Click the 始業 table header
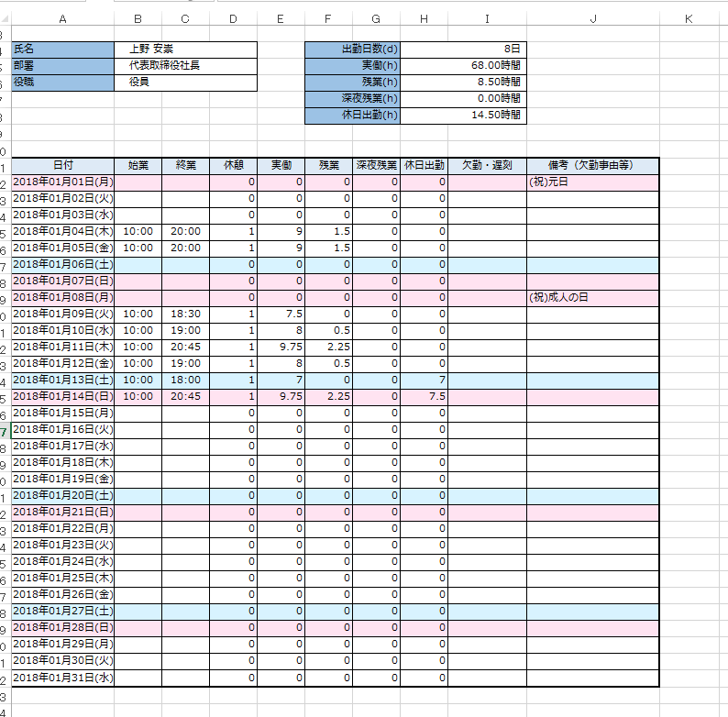 (138, 165)
